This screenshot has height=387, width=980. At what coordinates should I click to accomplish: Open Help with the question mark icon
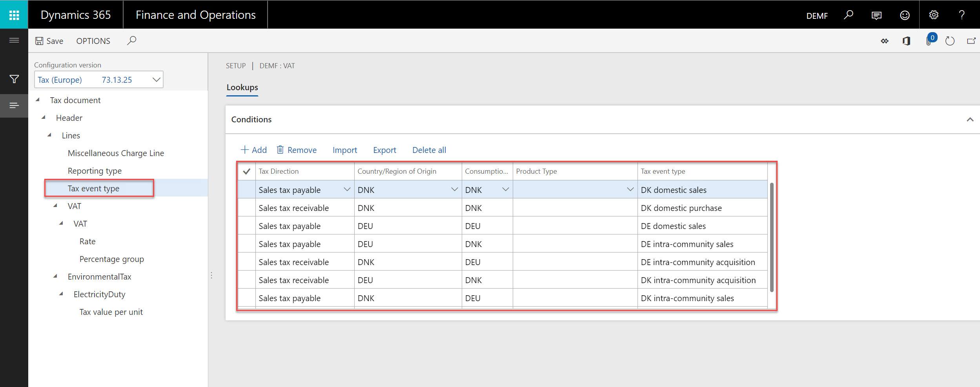[962, 15]
